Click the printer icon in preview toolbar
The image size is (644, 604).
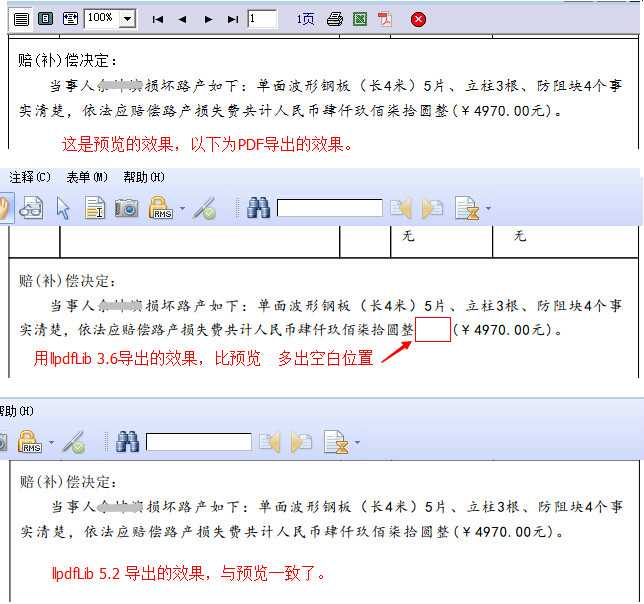click(334, 19)
